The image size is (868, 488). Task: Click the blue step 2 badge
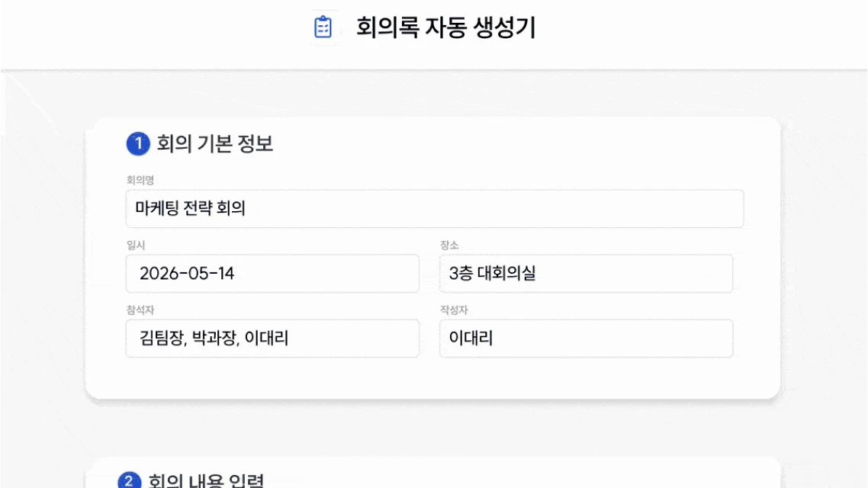129,480
